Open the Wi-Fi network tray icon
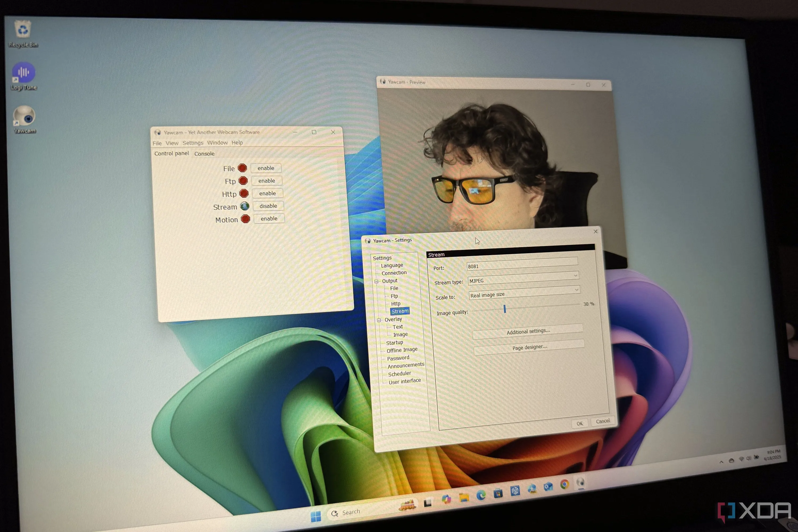This screenshot has width=798, height=532. click(741, 459)
